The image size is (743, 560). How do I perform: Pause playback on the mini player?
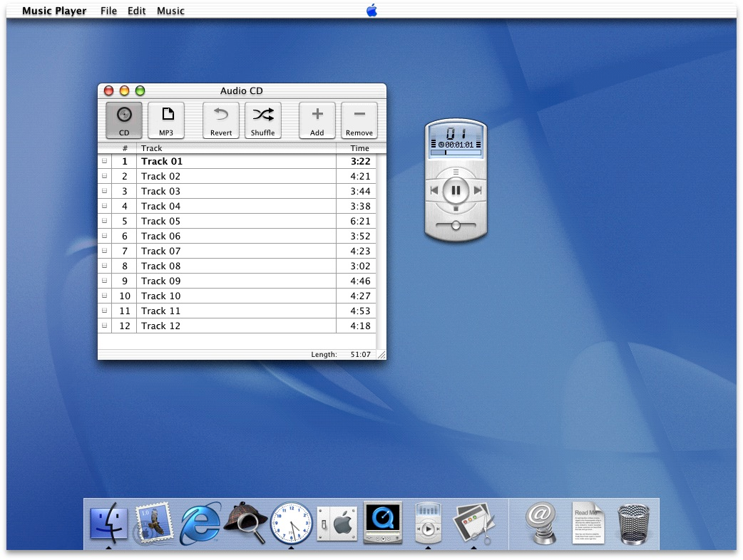[456, 190]
